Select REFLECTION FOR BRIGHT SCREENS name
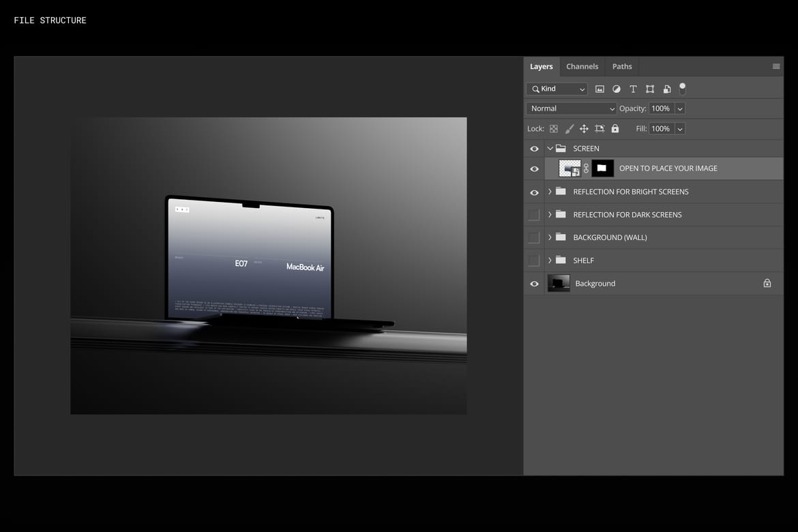Image resolution: width=798 pixels, height=532 pixels. point(631,192)
